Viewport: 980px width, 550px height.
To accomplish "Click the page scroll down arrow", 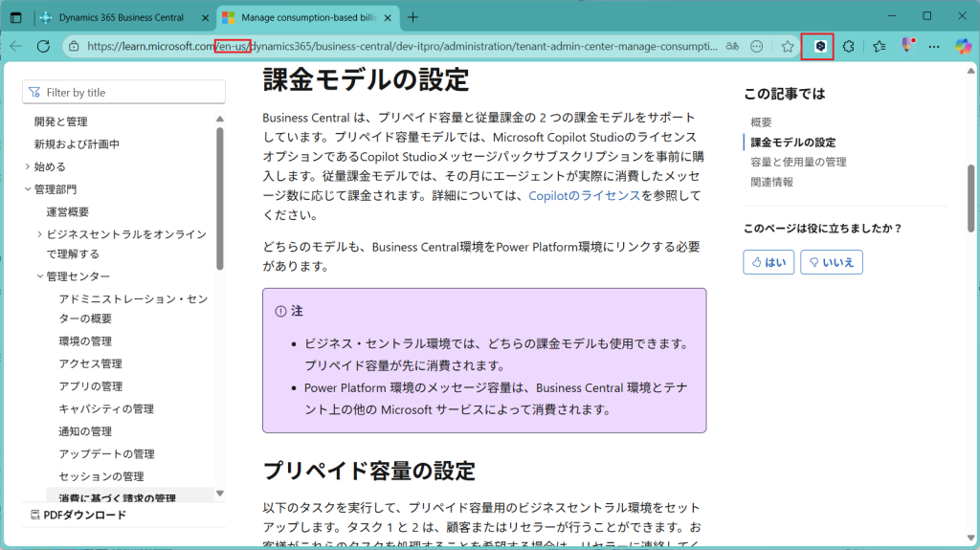I will 970,538.
